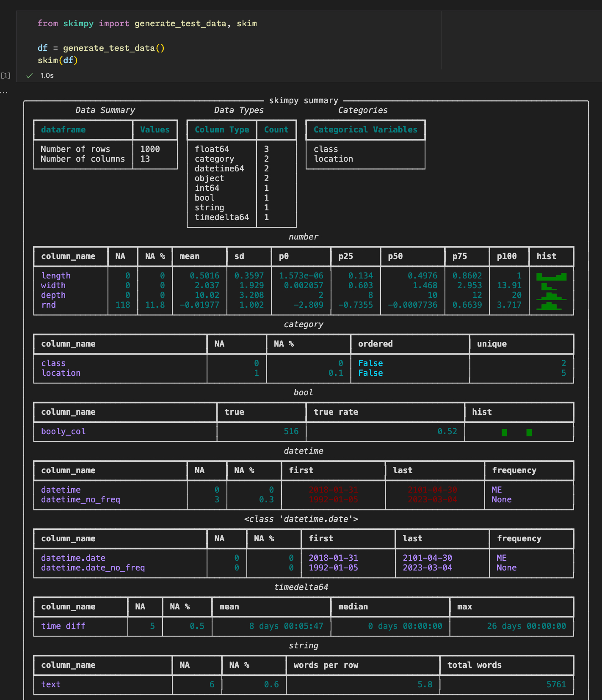Click the depth row histogram sparkline
Screen dimensions: 602x700
[551, 296]
